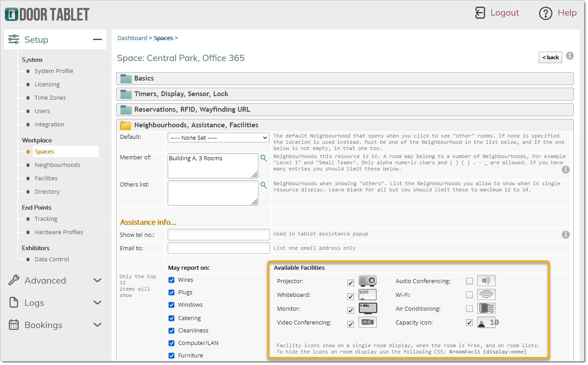Open Users in sidebar
This screenshot has width=588, height=365.
pos(42,111)
